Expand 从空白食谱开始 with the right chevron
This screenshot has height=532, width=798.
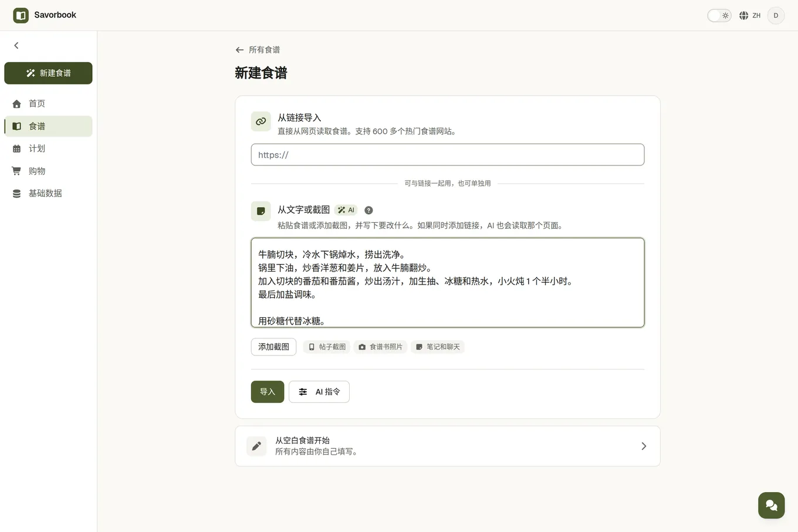coord(644,446)
